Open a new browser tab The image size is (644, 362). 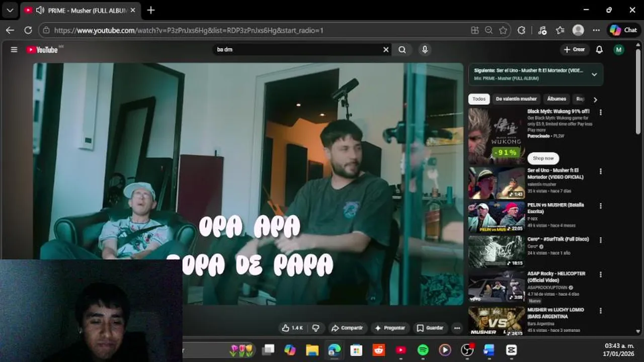[x=151, y=10]
